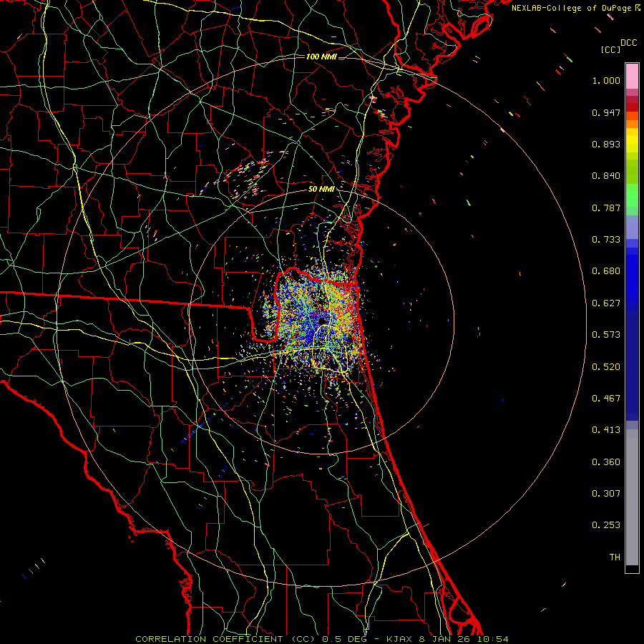644x644 pixels.
Task: Click the 0.360 color scale value
Action: coord(606,462)
